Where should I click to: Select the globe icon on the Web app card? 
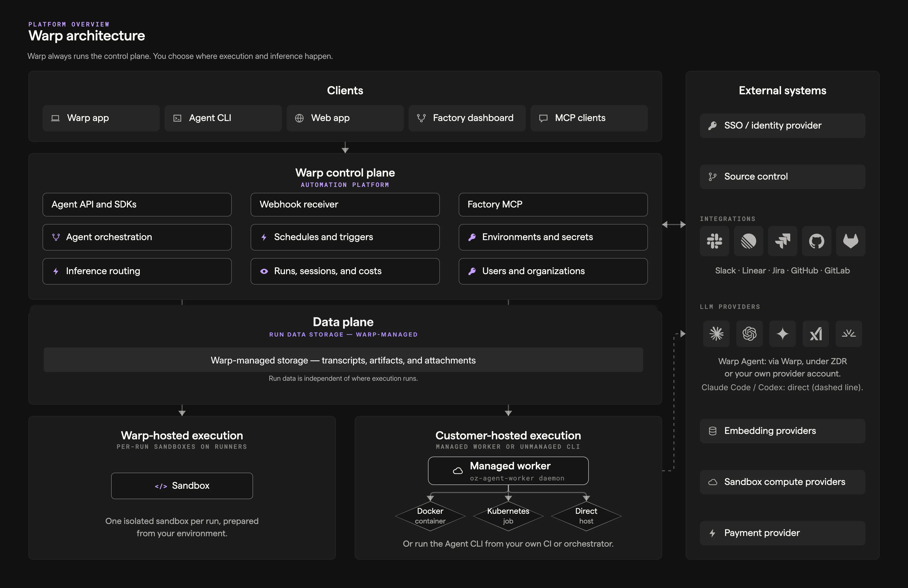click(300, 118)
